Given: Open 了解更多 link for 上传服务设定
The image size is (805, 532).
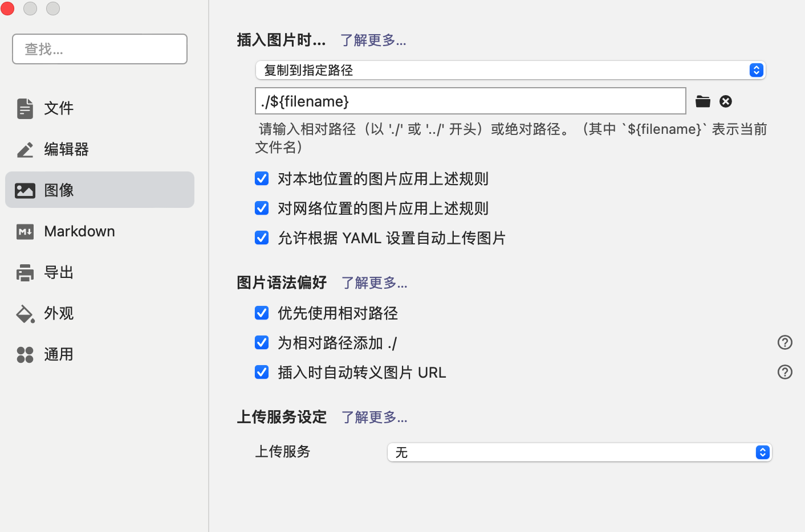Looking at the screenshot, I should click(375, 418).
